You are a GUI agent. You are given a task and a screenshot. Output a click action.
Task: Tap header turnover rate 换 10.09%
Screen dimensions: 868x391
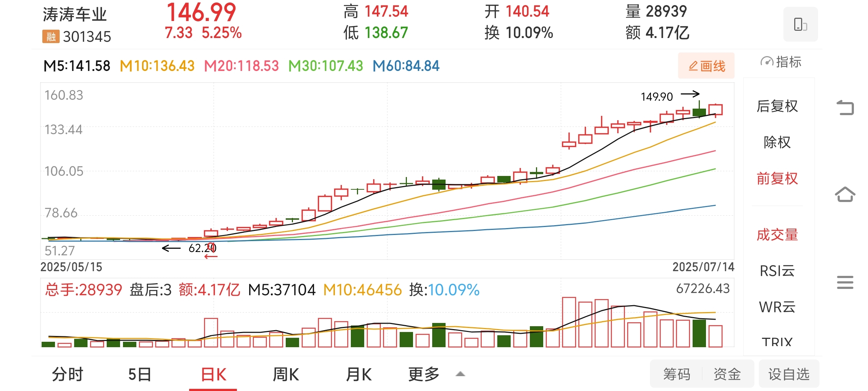coord(519,33)
